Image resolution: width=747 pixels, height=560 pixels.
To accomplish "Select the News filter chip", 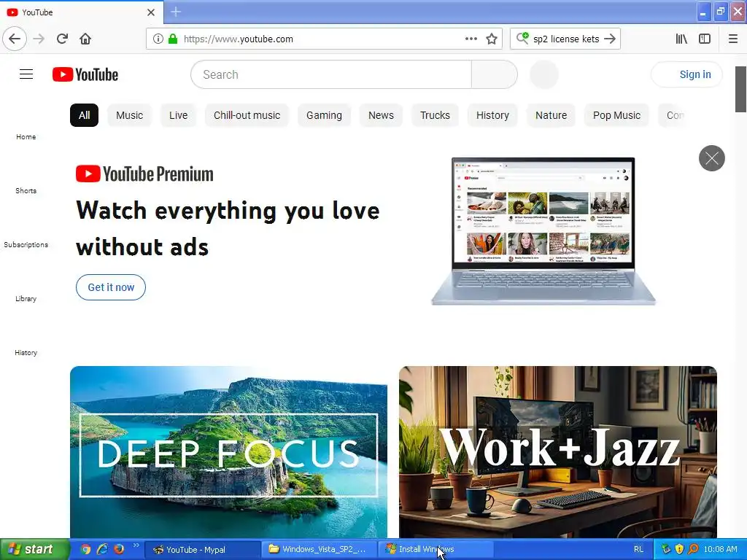I will tap(381, 115).
